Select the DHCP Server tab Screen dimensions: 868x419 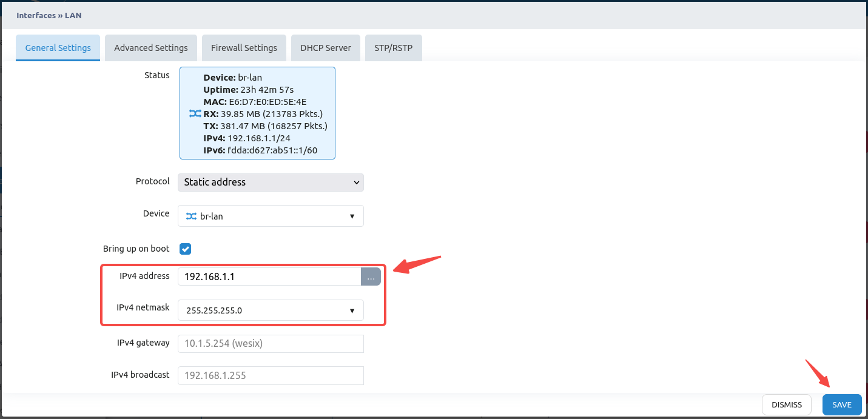pyautogui.click(x=326, y=48)
